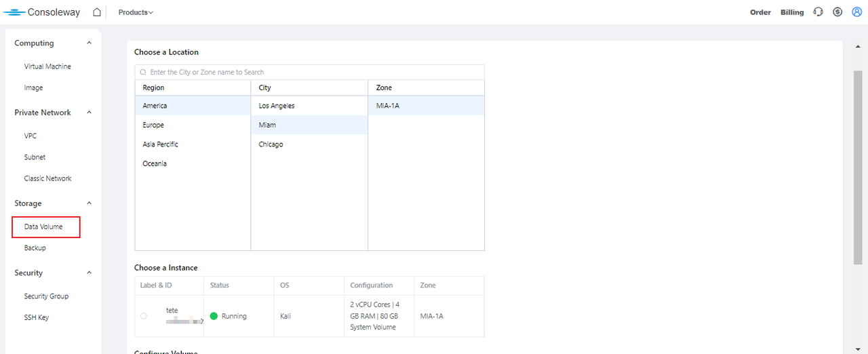Open Virtual Machine in the sidebar
868x354 pixels.
coord(47,66)
